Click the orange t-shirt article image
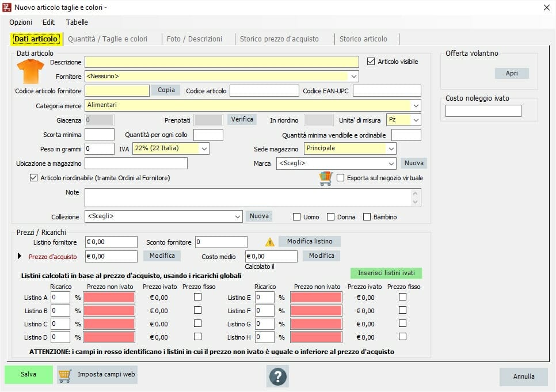The width and height of the screenshot is (556, 392). [x=30, y=71]
